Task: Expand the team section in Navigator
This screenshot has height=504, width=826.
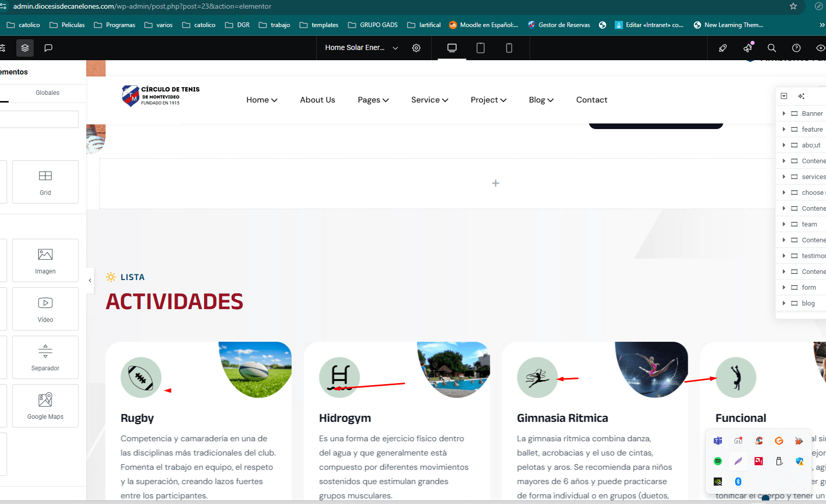Action: click(784, 224)
